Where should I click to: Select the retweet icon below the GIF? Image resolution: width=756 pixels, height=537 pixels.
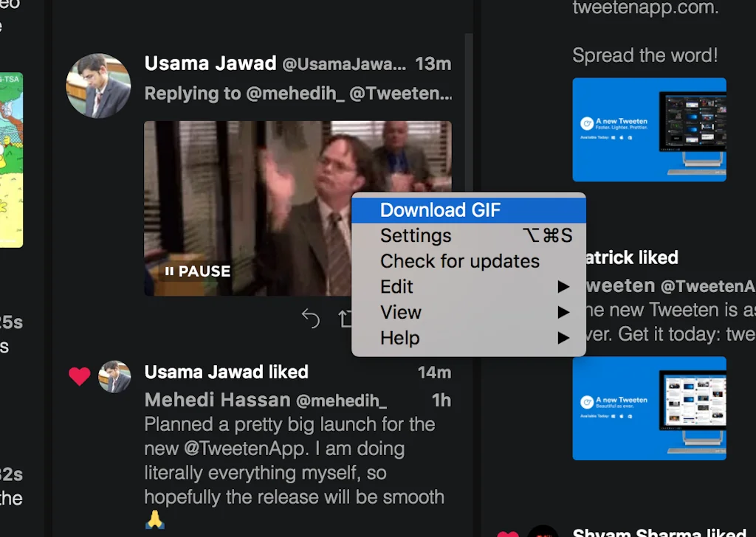(346, 319)
